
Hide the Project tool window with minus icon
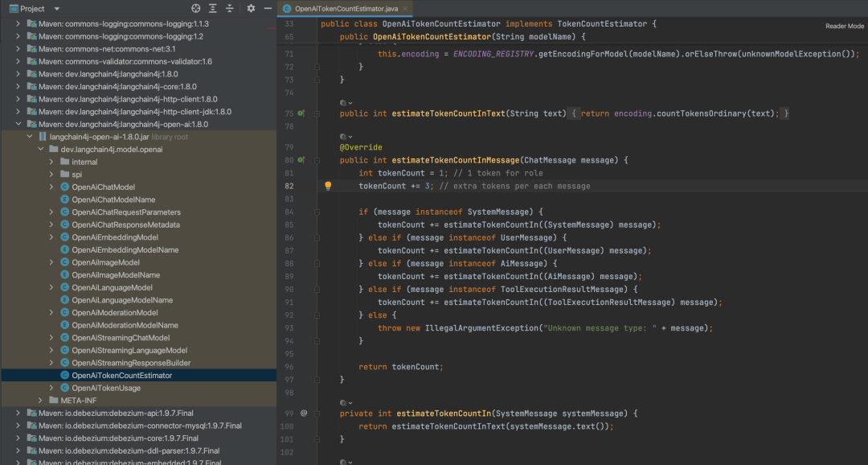(268, 8)
